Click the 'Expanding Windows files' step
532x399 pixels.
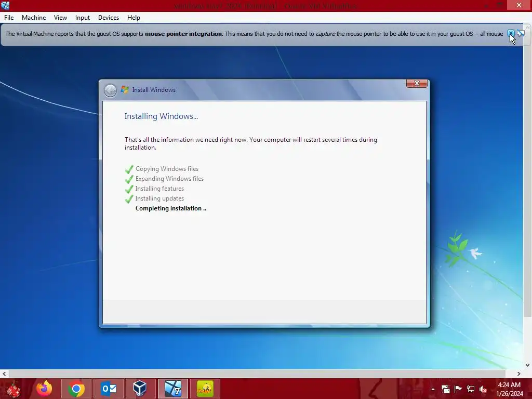coord(170,179)
